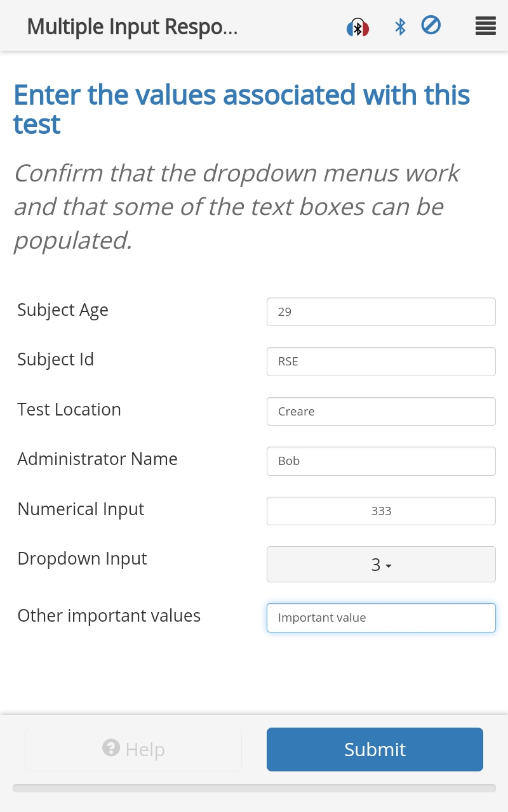
Task: Click the 'Subject Age' label
Action: 63,310
